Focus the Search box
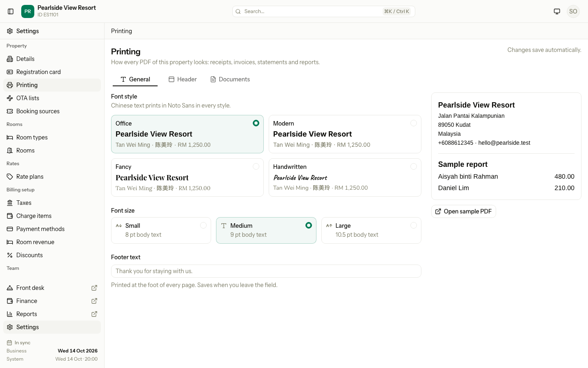This screenshot has height=368, width=588. click(324, 11)
